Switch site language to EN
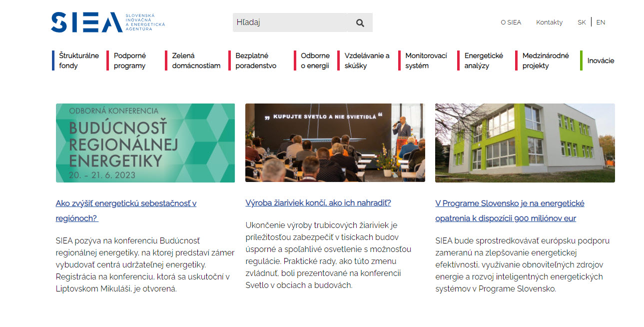644x327 pixels. pos(600,22)
